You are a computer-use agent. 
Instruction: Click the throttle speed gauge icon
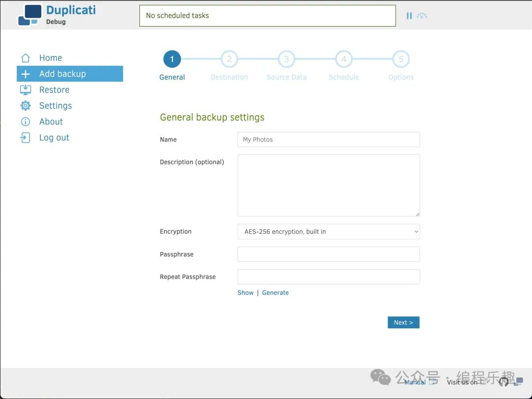point(422,16)
